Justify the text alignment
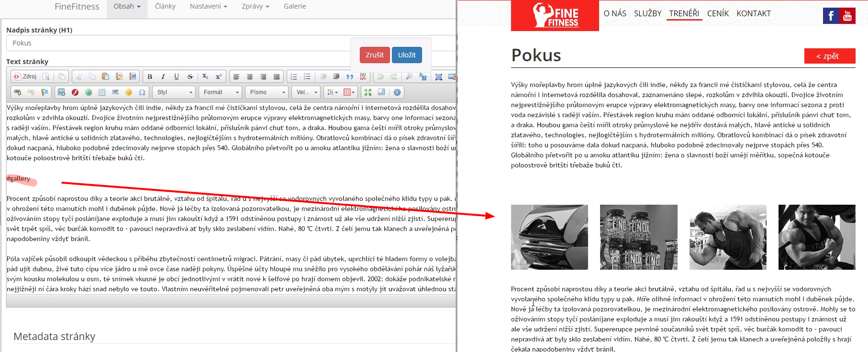The image size is (868, 352). tap(277, 77)
